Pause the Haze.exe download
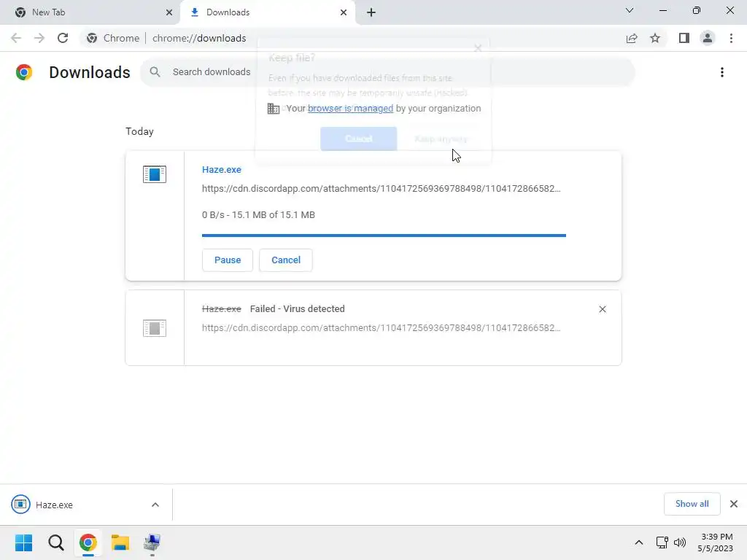 (x=228, y=260)
